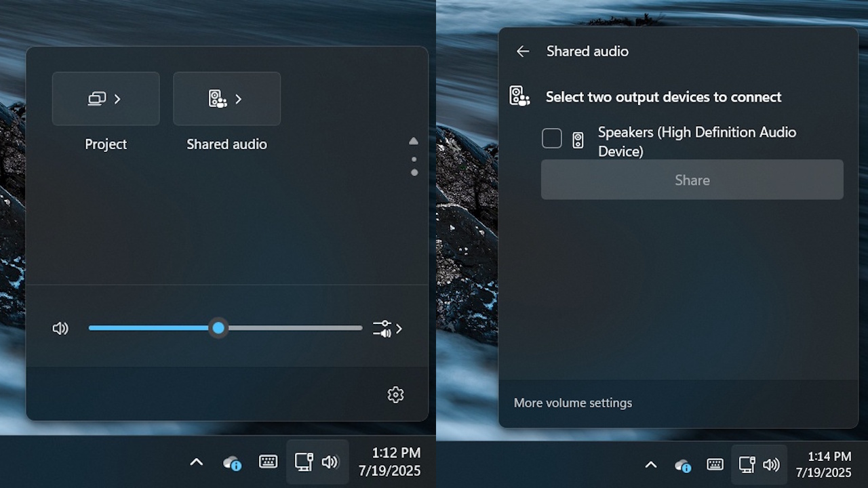
Task: Open the weather info icon in system tray
Action: pyautogui.click(x=232, y=464)
